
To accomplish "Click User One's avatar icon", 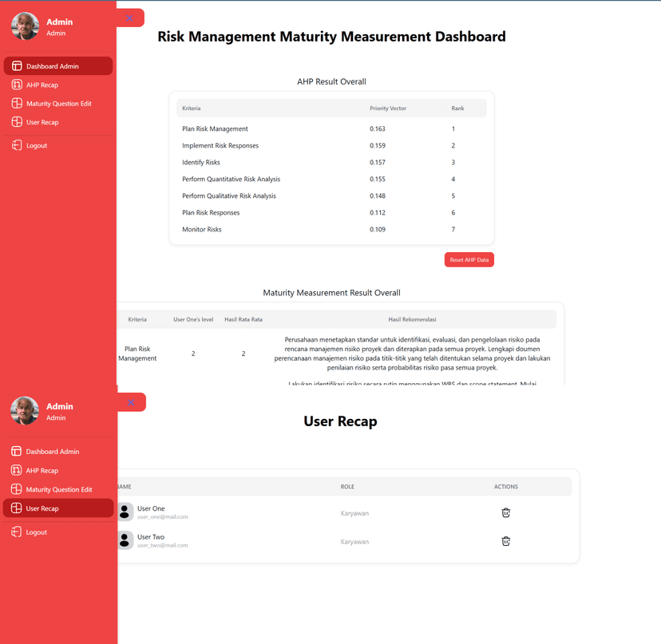I will [125, 512].
